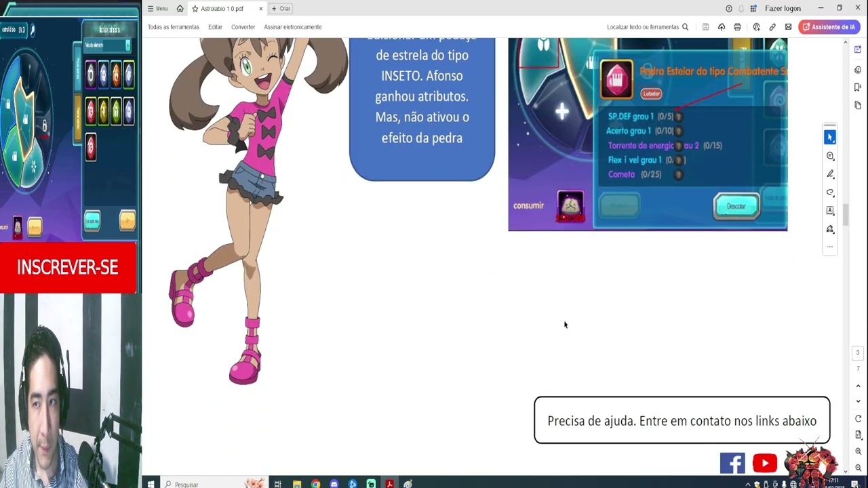Screen dimensions: 868x488
Task: Open Assinar eletronicamente tool
Action: pos(293,27)
